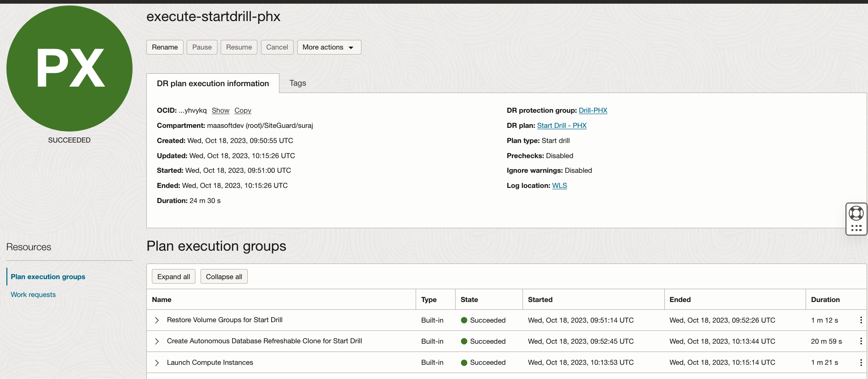868x379 pixels.
Task: Select Plan execution groups in Resources
Action: click(48, 277)
